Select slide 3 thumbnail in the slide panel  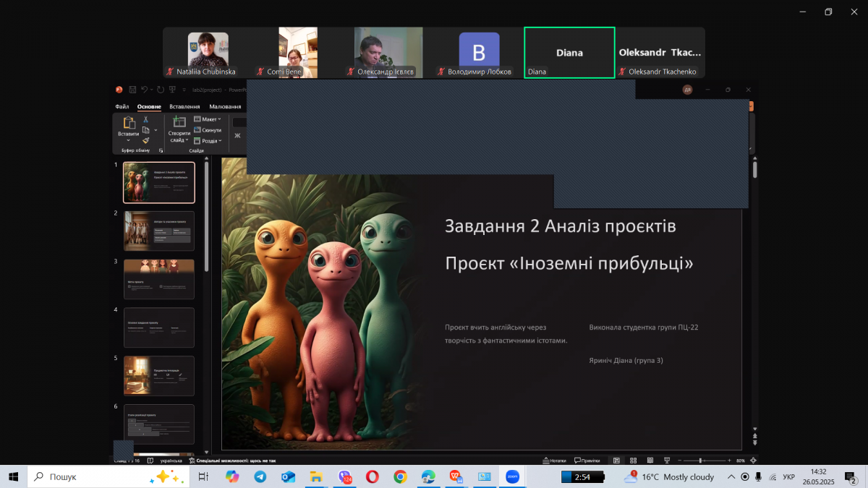pyautogui.click(x=159, y=279)
